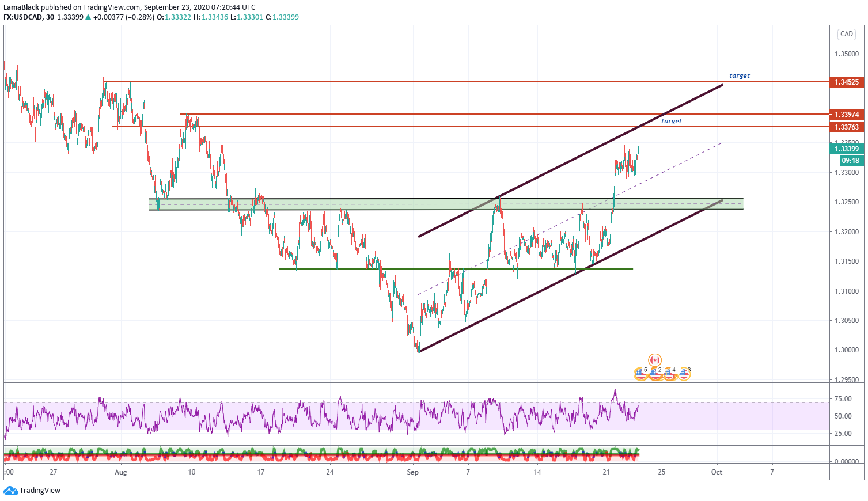Click the RSI 75.00 scale value
868x501 pixels.
click(x=843, y=399)
